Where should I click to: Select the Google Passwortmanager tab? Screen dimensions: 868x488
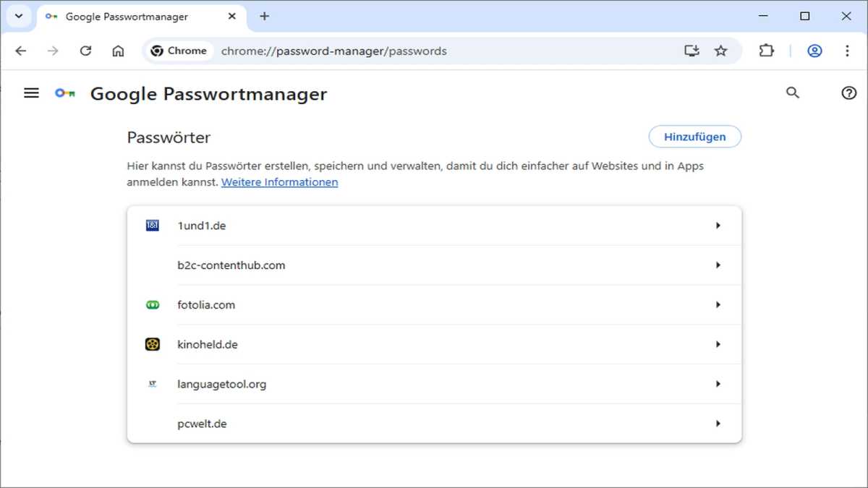point(141,17)
